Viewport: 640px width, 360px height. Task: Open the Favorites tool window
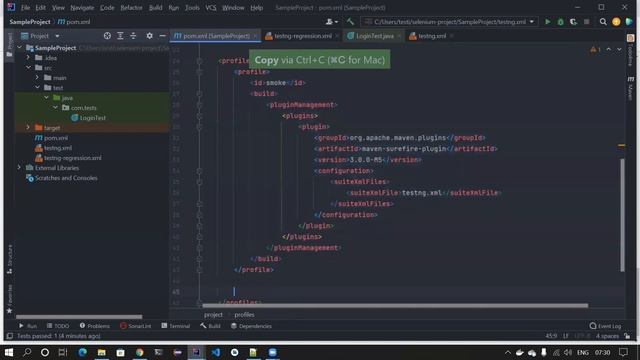9,299
